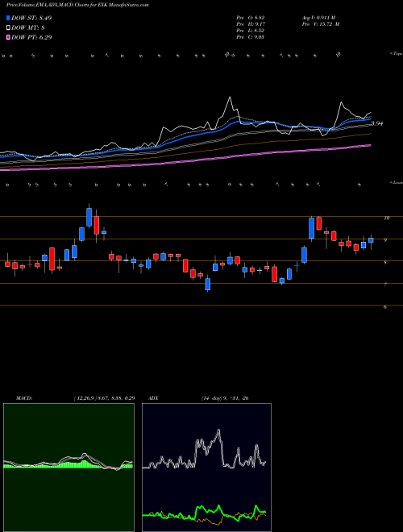The width and height of the screenshot is (403, 532).
Task: Click the 'Pre L: 8.52' low value
Action: [251, 31]
